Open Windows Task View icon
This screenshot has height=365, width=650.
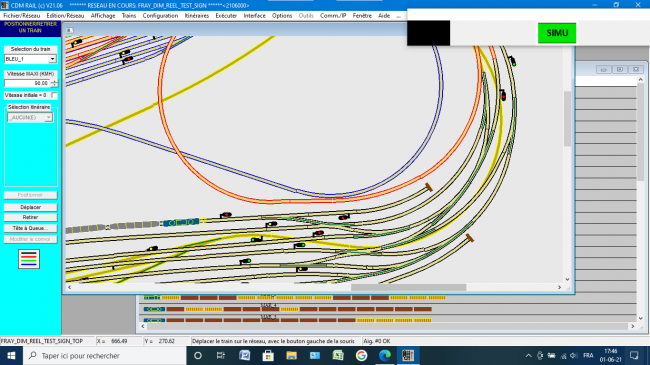click(221, 355)
